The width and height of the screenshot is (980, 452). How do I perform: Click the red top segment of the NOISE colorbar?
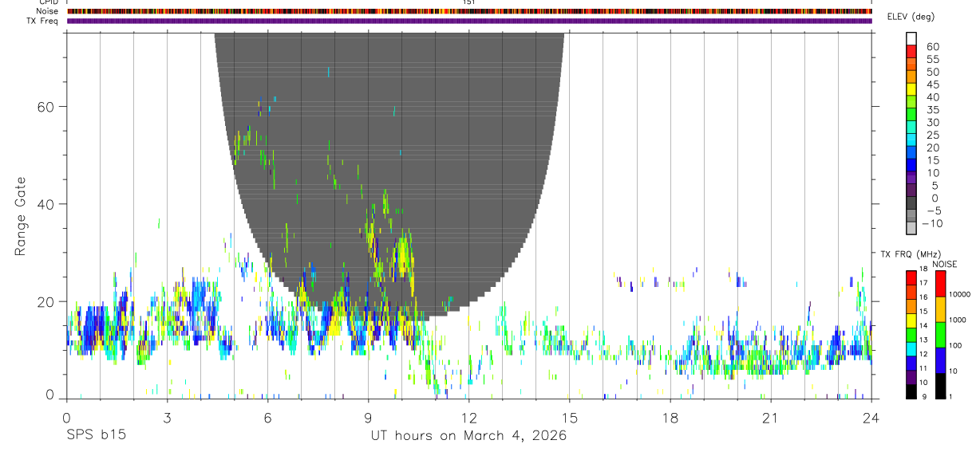coord(939,284)
